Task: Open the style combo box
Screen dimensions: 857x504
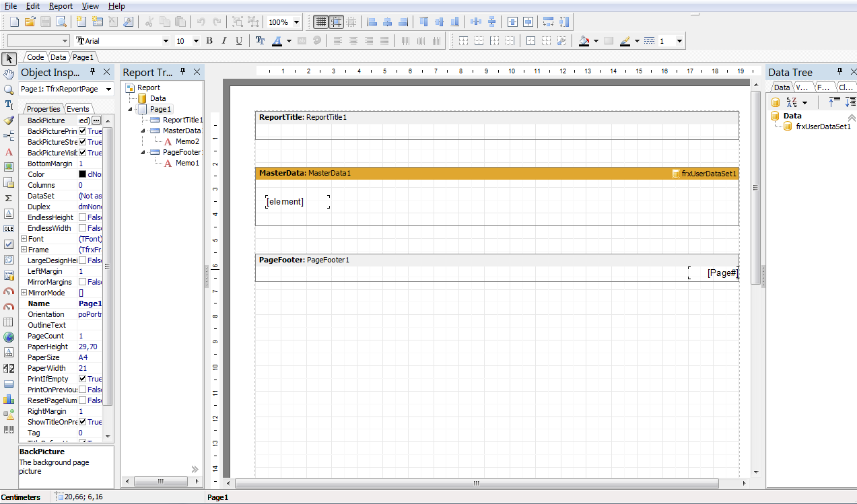Action: (x=38, y=41)
